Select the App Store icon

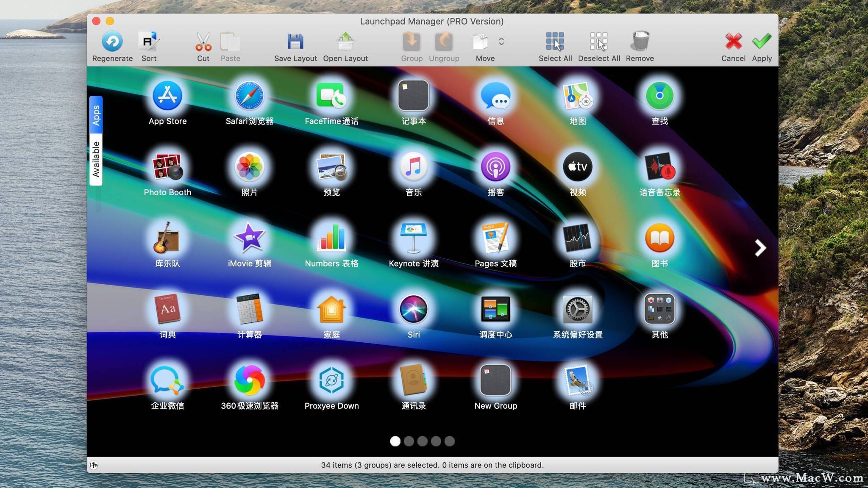167,96
